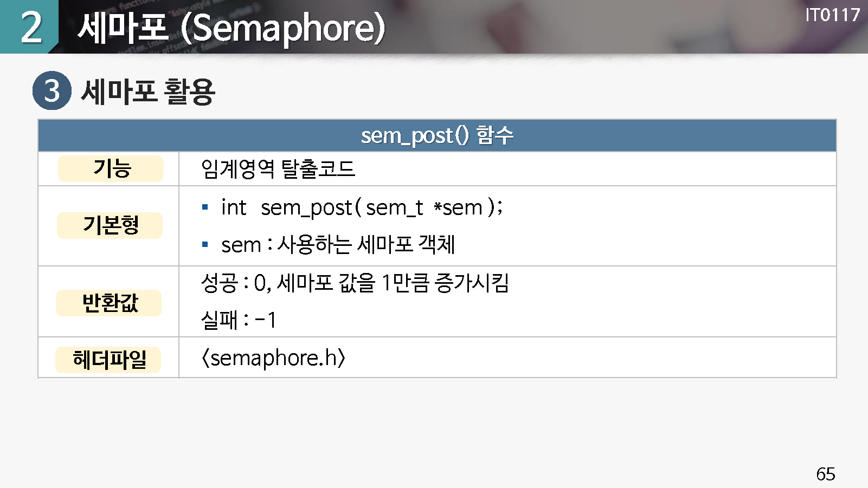Viewport: 868px width, 488px height.
Task: Select the 기능 label badge
Action: click(x=111, y=168)
